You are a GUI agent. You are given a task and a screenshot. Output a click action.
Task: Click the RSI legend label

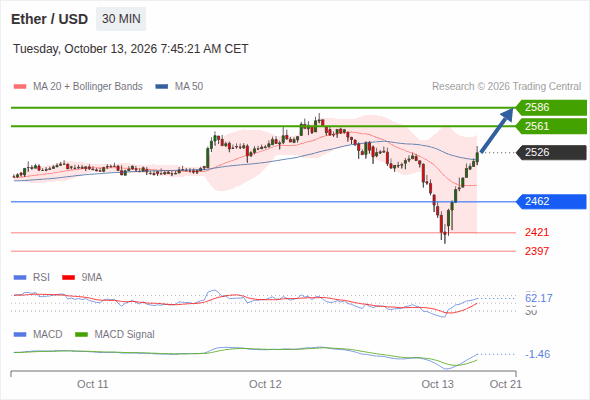point(41,277)
